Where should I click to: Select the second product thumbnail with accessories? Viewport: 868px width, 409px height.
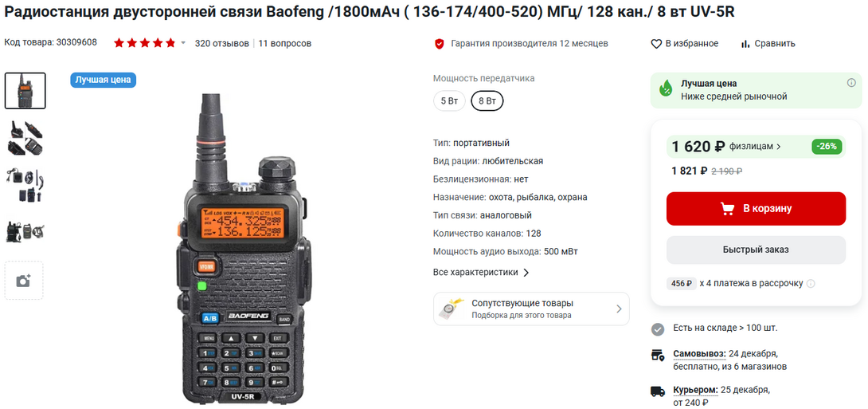(x=25, y=137)
